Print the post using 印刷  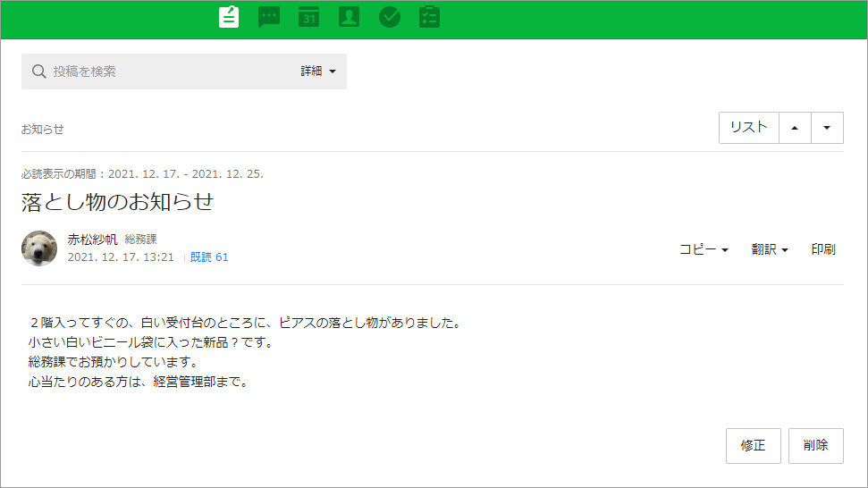[823, 250]
